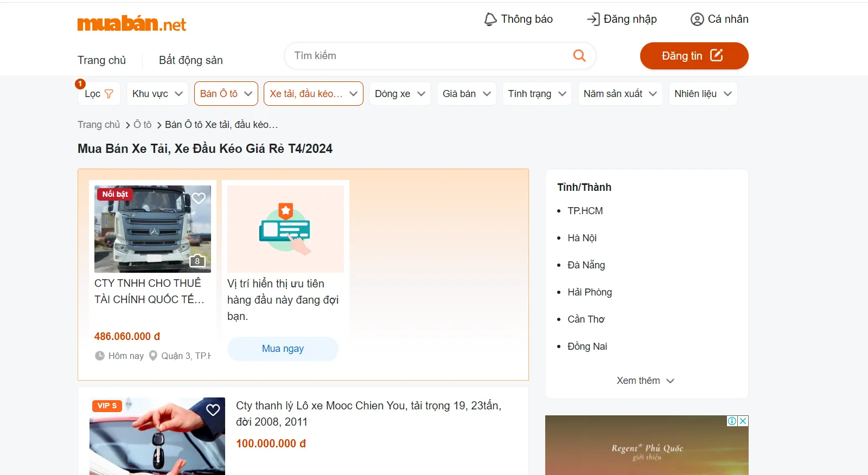
Task: Expand Xem thêm in Tỉnh/Thành list
Action: tap(646, 381)
